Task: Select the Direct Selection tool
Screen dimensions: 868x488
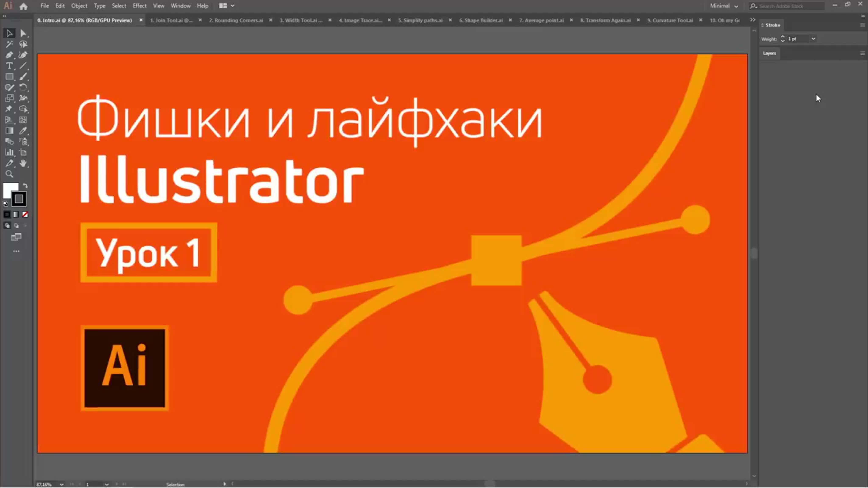Action: pos(23,33)
